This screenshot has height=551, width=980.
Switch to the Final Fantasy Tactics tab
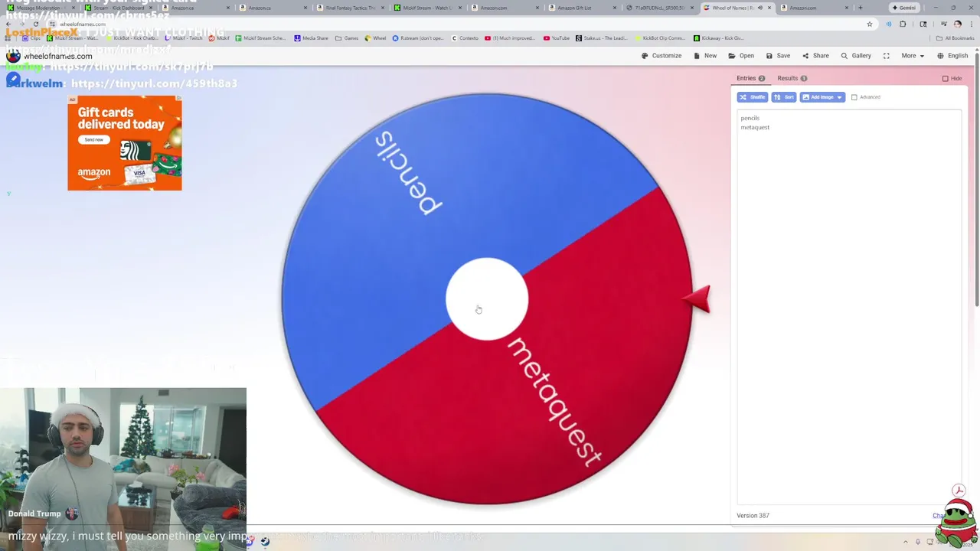click(350, 8)
